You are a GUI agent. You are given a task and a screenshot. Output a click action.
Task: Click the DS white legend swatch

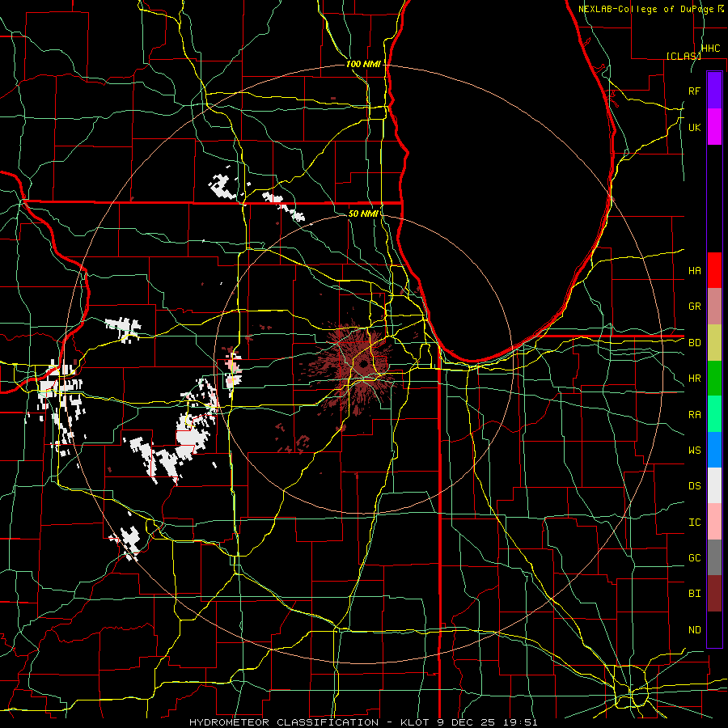(714, 485)
